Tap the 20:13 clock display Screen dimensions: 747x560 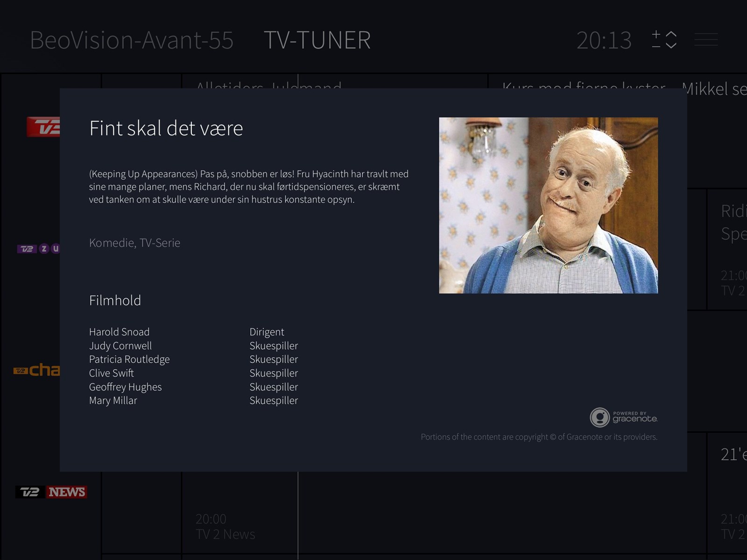604,40
